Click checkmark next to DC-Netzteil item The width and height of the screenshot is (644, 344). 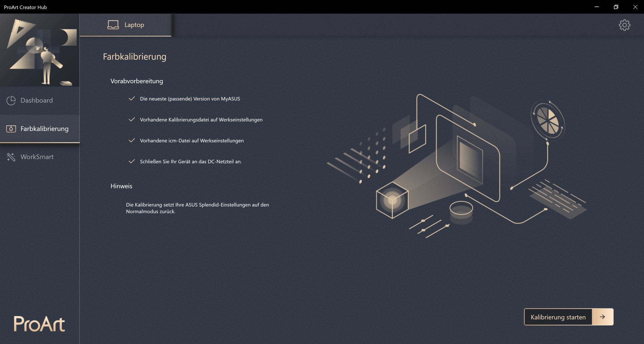click(x=132, y=161)
